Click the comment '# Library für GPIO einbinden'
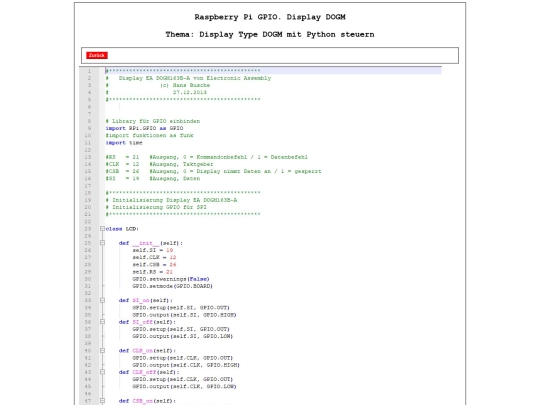Image resolution: width=540 pixels, height=405 pixels. (x=153, y=121)
